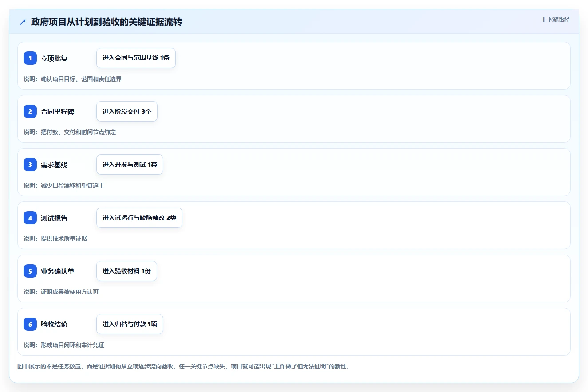Click the footer note starting 图中展示的不是任务数量
Screen dimensions: 588x392
coord(183,367)
